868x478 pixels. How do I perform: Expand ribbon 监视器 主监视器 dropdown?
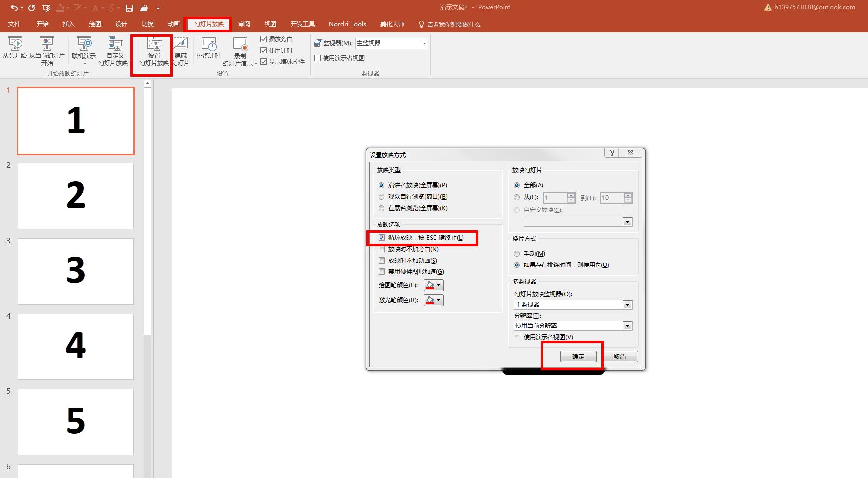click(424, 44)
